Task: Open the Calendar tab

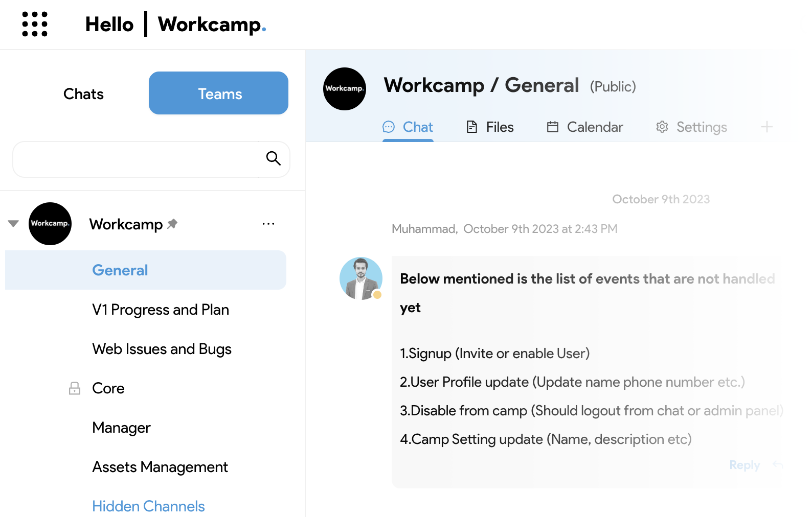Action: [x=585, y=127]
